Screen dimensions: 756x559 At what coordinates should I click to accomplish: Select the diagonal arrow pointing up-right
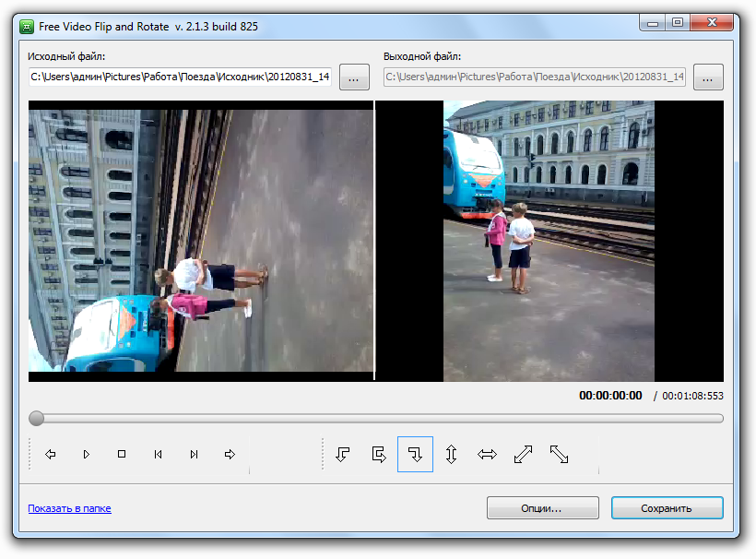(523, 454)
